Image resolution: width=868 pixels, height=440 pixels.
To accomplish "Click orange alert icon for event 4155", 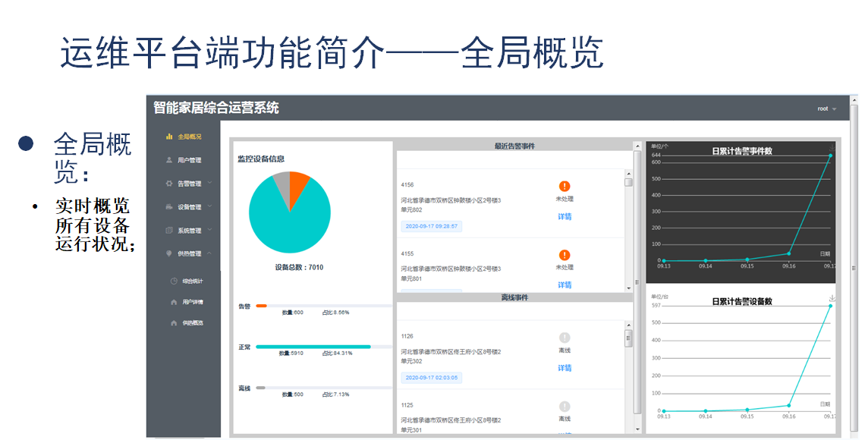I will (564, 255).
